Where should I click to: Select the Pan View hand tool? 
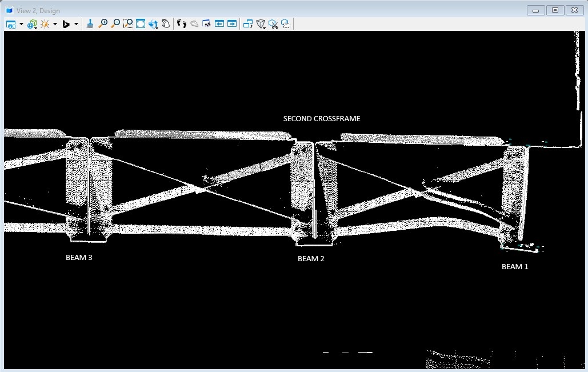tap(166, 23)
